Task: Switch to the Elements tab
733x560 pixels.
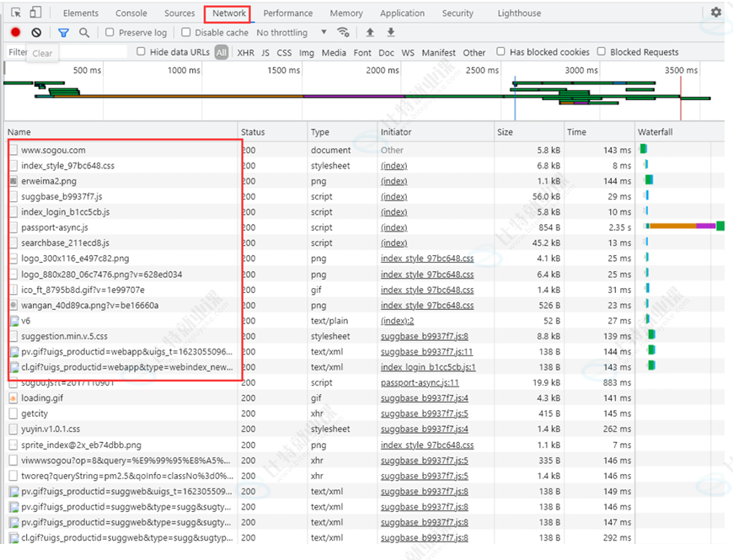Action: (81, 13)
